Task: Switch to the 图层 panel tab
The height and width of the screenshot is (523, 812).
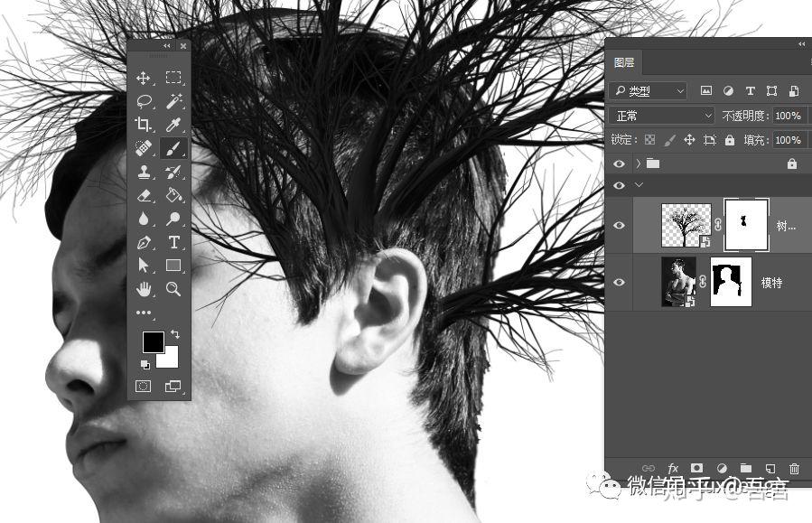Action: 624,62
